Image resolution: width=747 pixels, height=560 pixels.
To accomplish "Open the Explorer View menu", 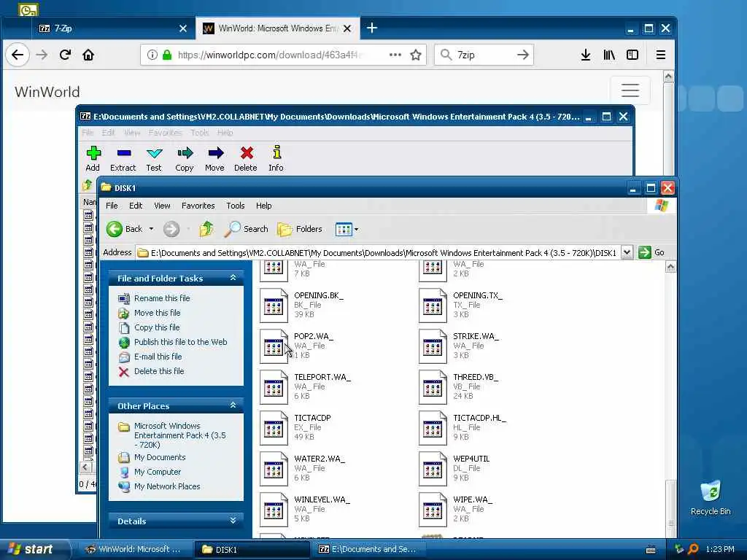I will click(162, 206).
